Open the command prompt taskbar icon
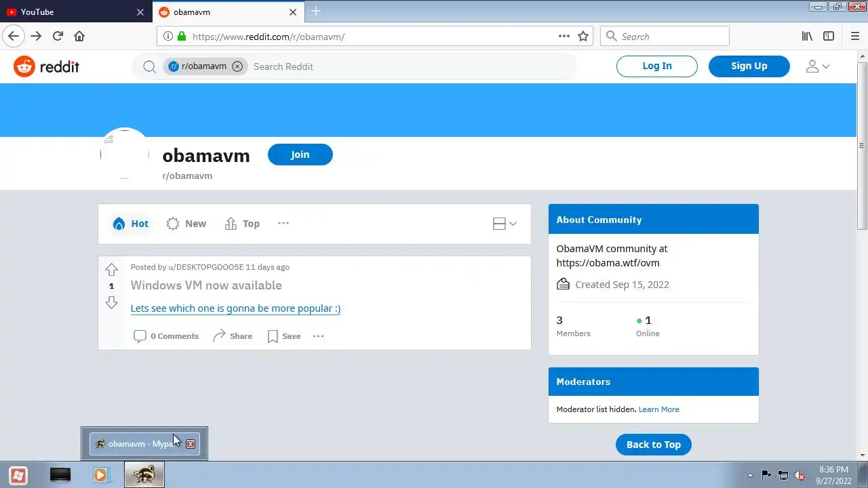Screen dimensions: 868x488 point(60,475)
